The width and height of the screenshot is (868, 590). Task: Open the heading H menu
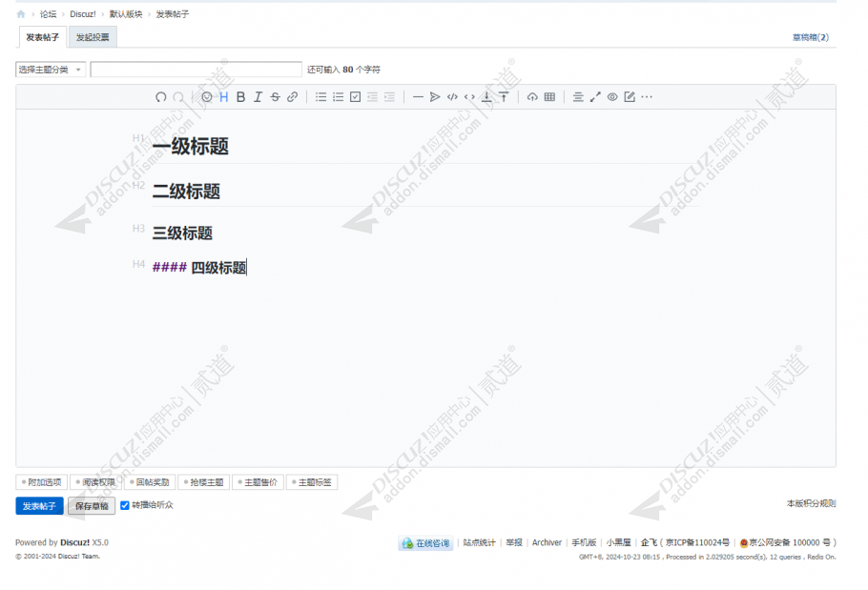223,97
